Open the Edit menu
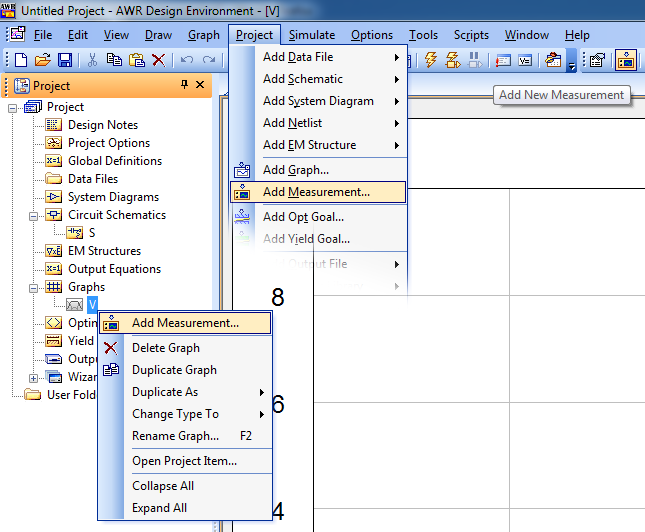This screenshot has height=532, width=645. (77, 35)
